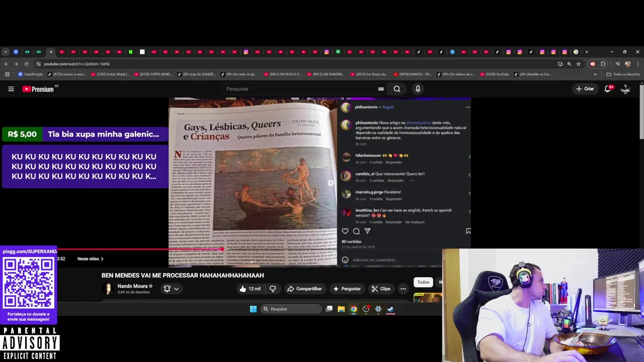644x362 pixels.
Task: Click the YouTube search magnifier button
Action: coord(397,89)
